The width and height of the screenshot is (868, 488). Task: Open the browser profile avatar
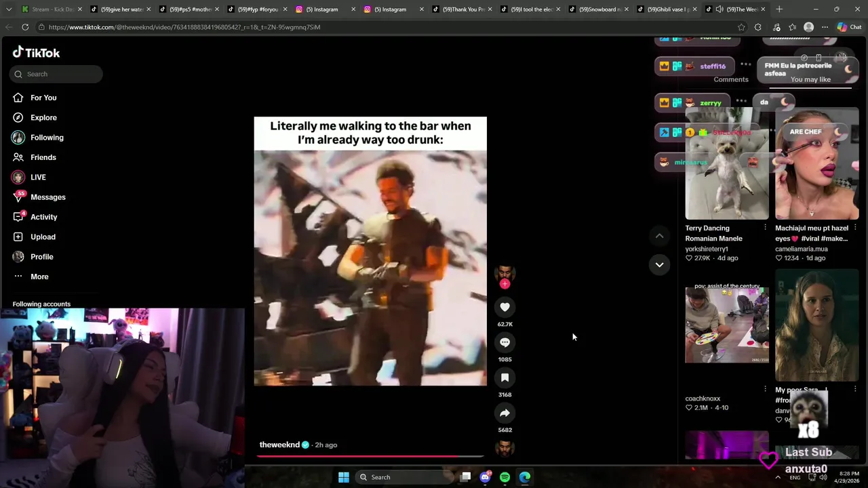click(x=808, y=27)
